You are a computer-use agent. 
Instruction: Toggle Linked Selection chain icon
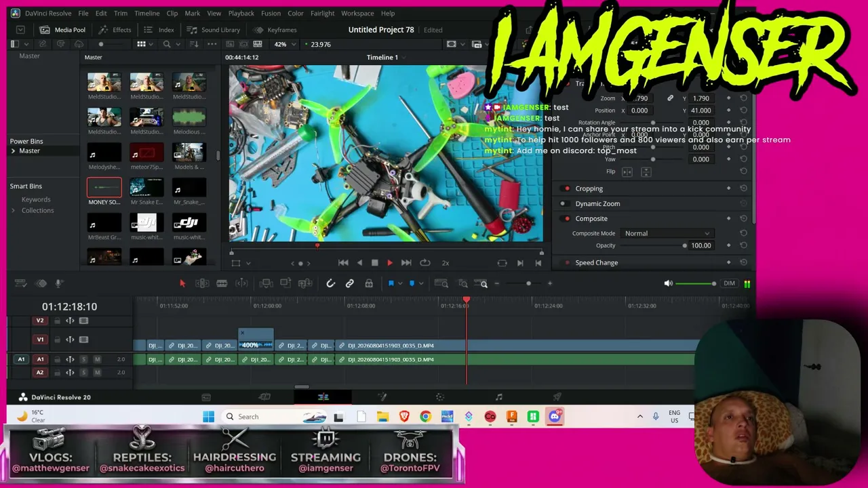click(x=350, y=283)
